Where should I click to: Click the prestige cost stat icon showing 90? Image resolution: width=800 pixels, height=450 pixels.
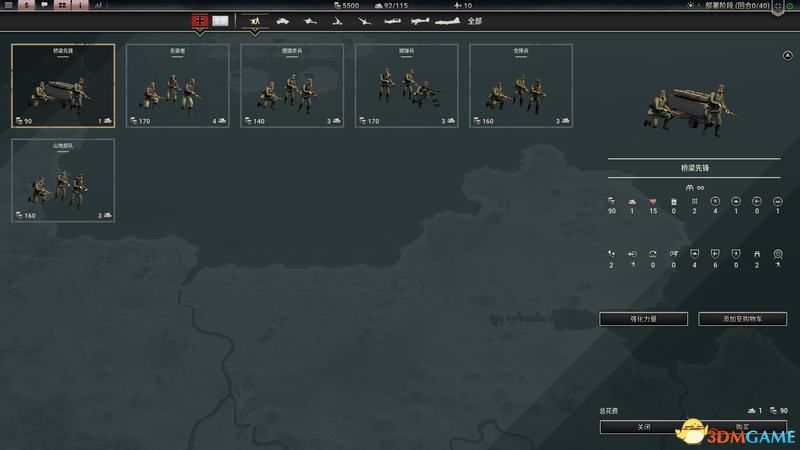pyautogui.click(x=611, y=202)
